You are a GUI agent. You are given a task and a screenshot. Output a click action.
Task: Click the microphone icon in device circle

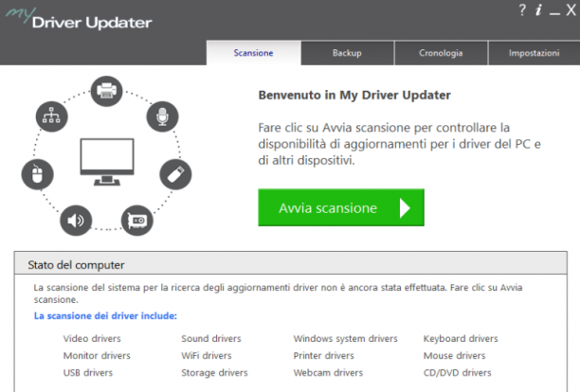coord(162,116)
